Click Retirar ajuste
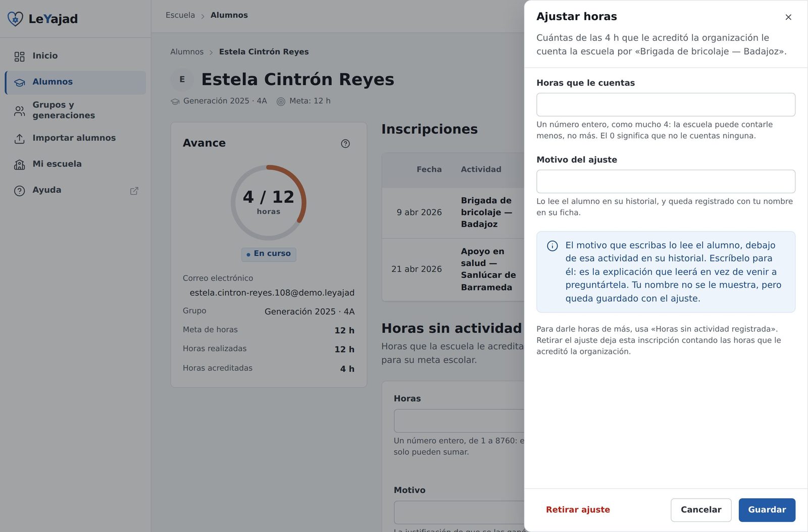 pos(578,510)
